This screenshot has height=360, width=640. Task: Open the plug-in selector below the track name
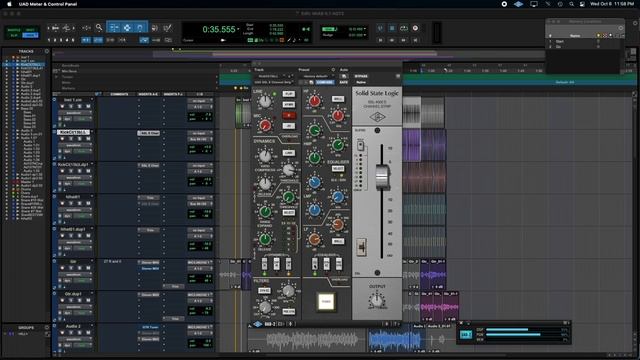click(273, 82)
